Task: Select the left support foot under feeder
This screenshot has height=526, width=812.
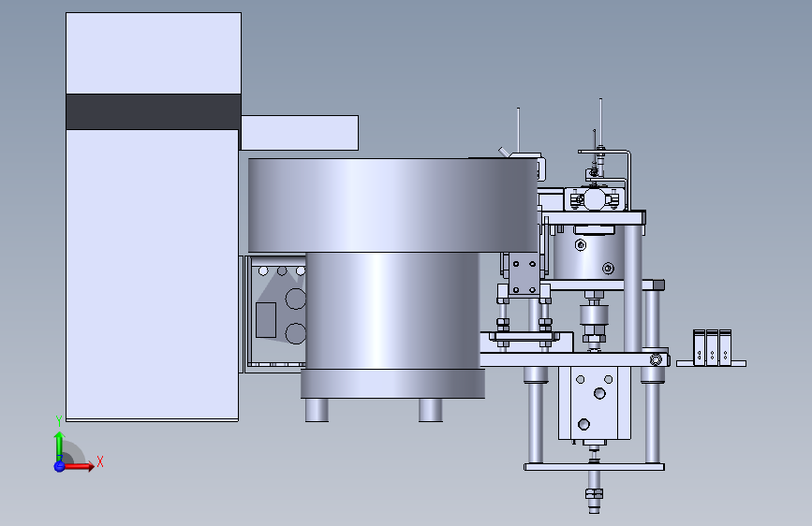Action: coord(317,410)
